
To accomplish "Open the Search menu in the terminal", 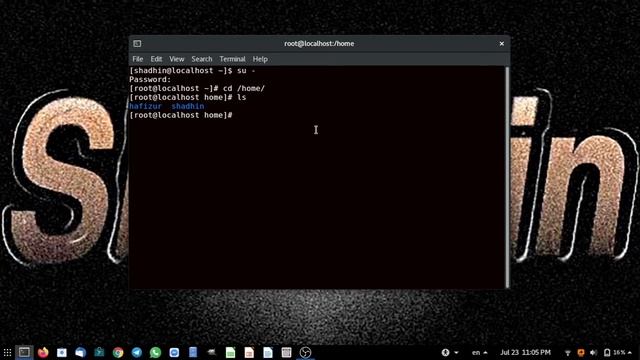I will 202,59.
